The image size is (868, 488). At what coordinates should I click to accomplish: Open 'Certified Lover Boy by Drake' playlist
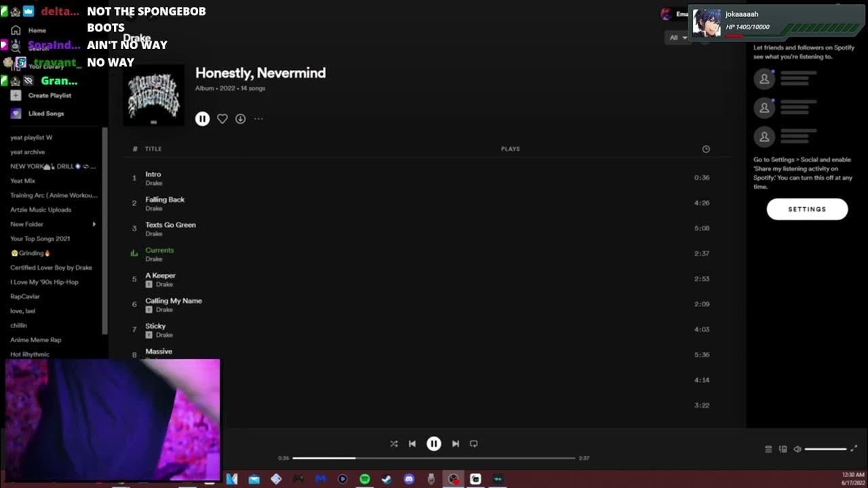51,267
